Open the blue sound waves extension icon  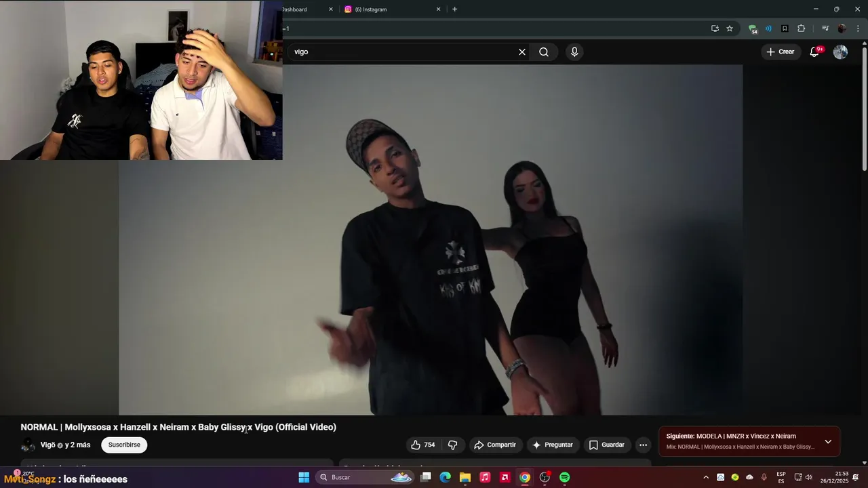click(x=768, y=28)
